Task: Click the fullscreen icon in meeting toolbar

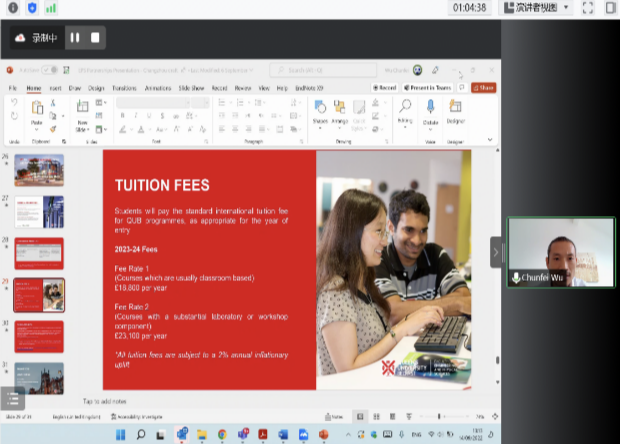Action: pos(587,8)
